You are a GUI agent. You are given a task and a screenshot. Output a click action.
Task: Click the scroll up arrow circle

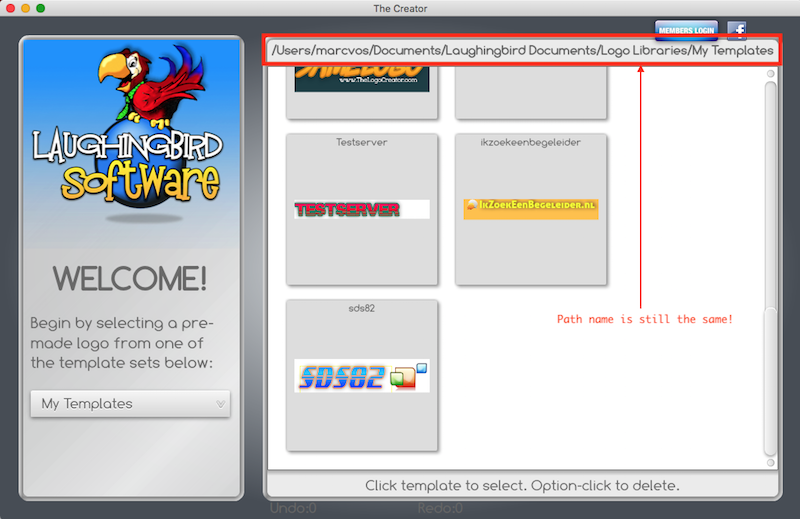(x=770, y=73)
